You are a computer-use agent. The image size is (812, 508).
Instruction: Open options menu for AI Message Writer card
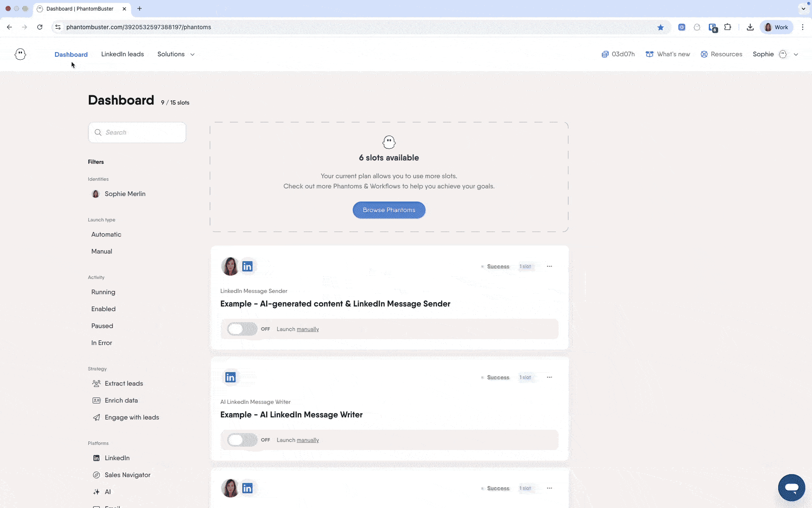tap(549, 377)
